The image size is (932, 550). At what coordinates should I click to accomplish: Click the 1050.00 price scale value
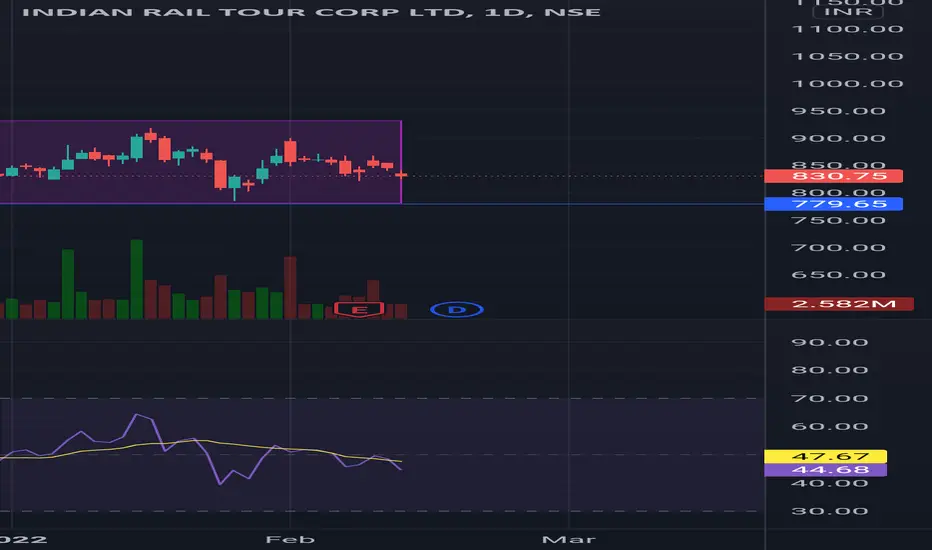[848, 56]
